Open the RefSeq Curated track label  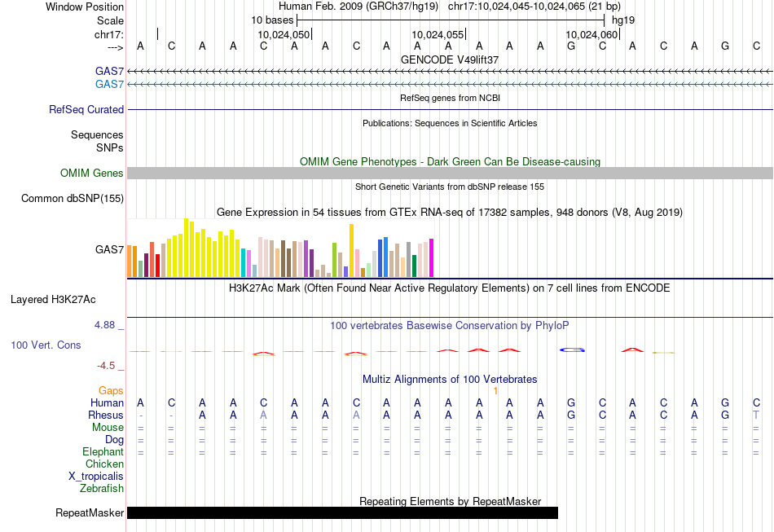click(86, 109)
